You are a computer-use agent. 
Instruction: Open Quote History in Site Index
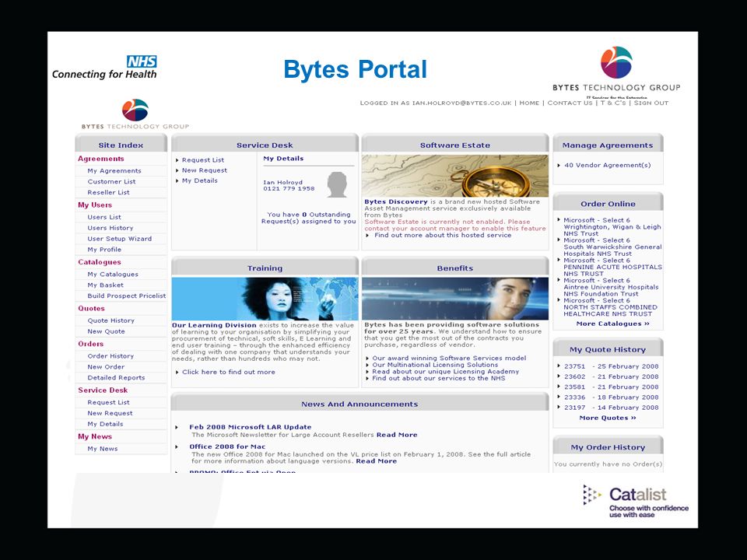(111, 320)
